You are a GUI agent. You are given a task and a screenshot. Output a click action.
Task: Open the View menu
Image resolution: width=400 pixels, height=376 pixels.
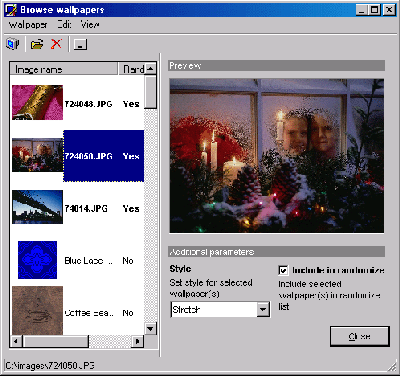(x=90, y=25)
